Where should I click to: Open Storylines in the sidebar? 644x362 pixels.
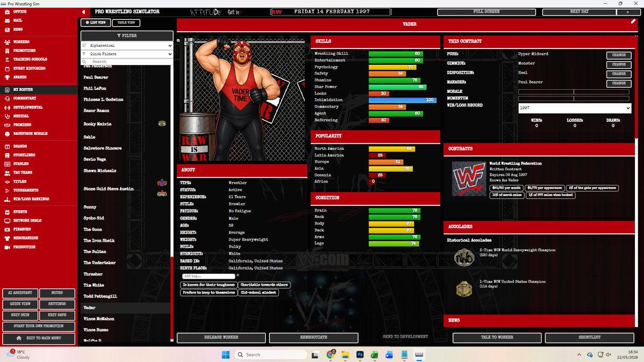pyautogui.click(x=24, y=155)
